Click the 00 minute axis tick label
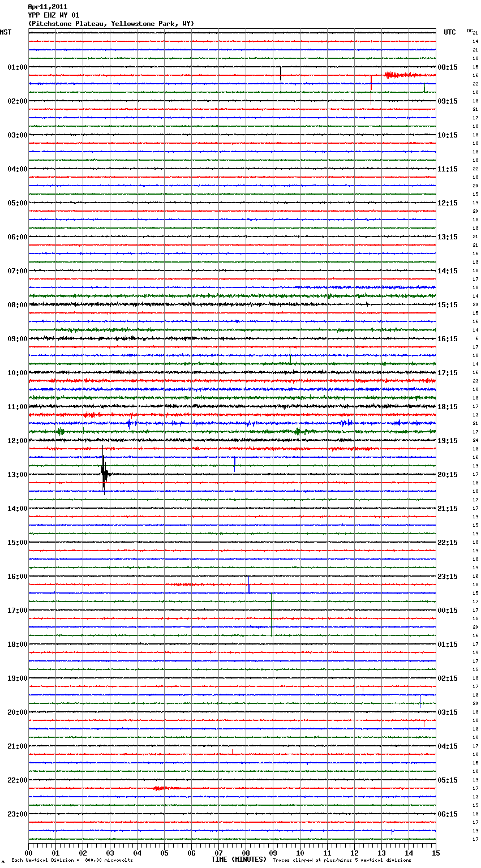481x868 pixels. [x=28, y=853]
